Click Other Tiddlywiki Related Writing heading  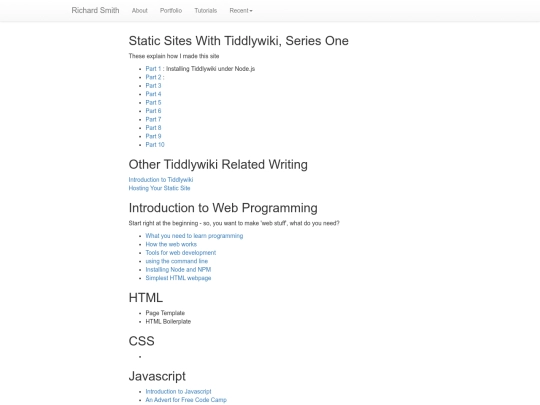coord(218,164)
